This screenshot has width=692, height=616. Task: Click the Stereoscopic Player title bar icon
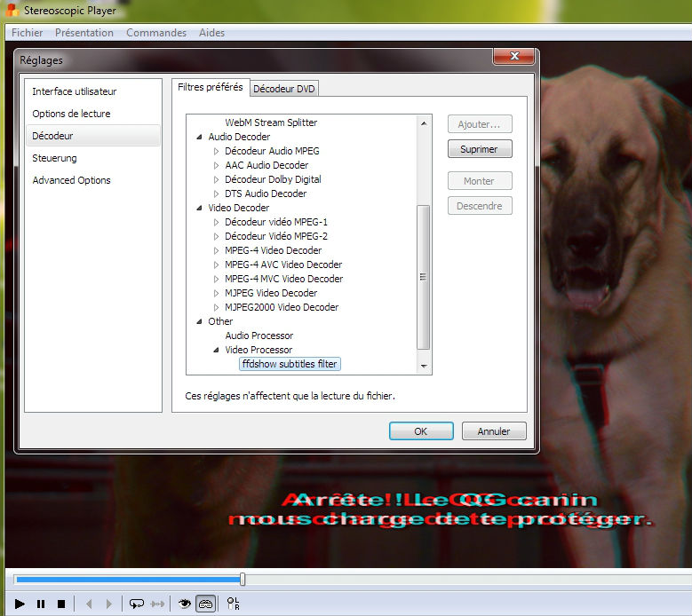(x=12, y=11)
